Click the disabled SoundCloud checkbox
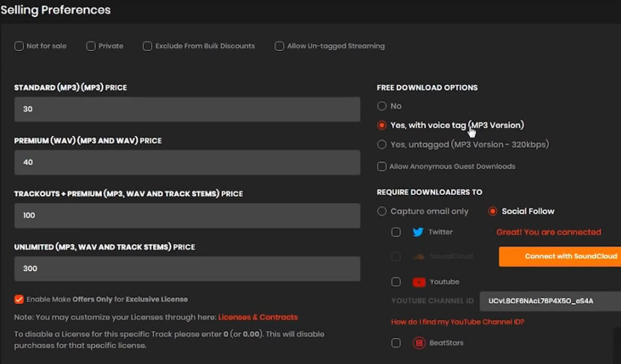 [x=396, y=256]
